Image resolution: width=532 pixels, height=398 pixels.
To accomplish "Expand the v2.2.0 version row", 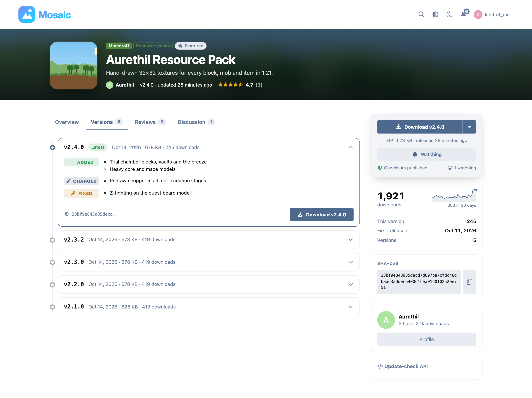I will click(209, 284).
